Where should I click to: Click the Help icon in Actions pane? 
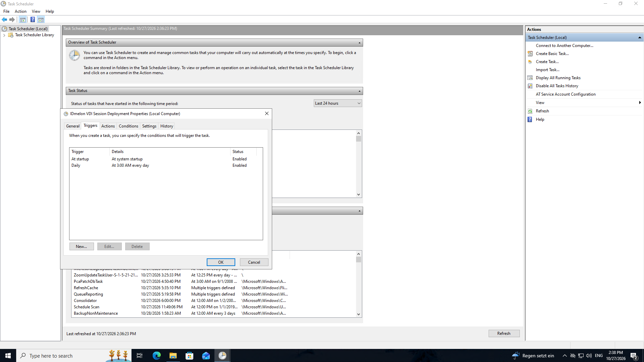(x=530, y=119)
